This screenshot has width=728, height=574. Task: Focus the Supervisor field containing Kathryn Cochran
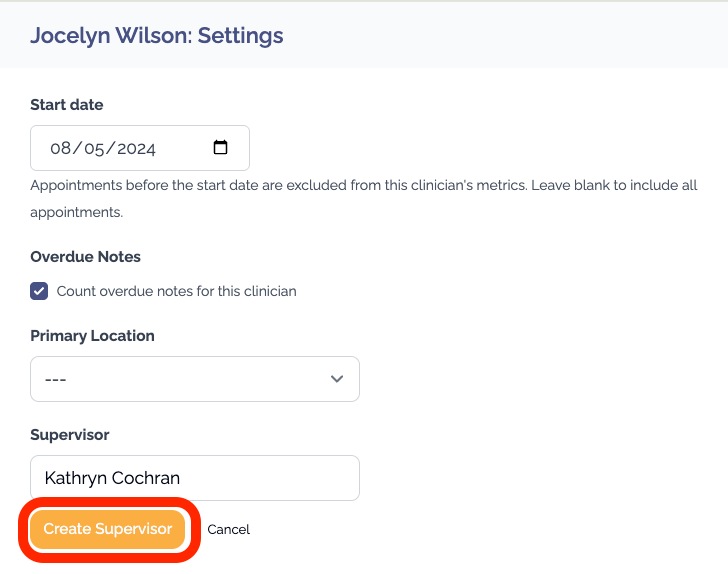click(x=195, y=478)
